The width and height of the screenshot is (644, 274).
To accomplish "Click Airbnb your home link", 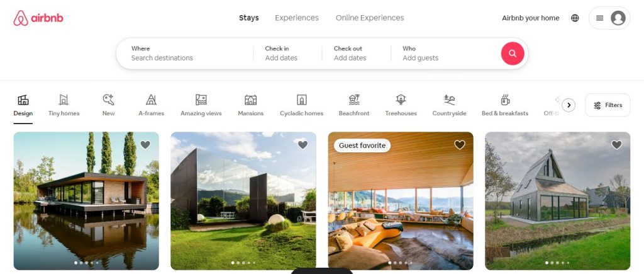I will point(530,18).
